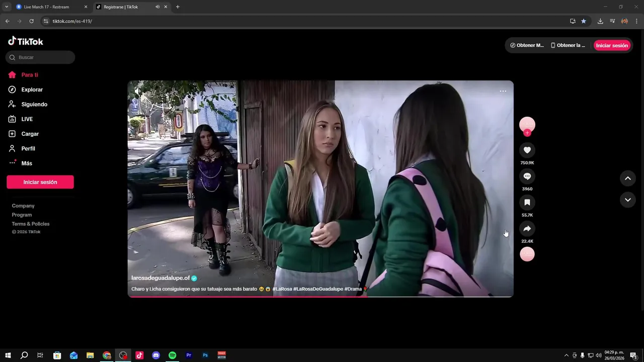
Task: Click the #LaRosa hashtag
Action: point(282,289)
